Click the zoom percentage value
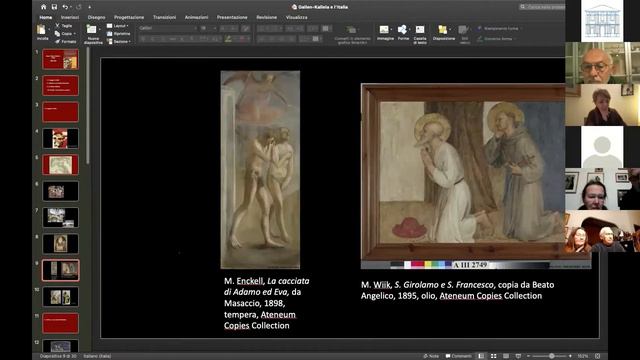 (x=583, y=356)
